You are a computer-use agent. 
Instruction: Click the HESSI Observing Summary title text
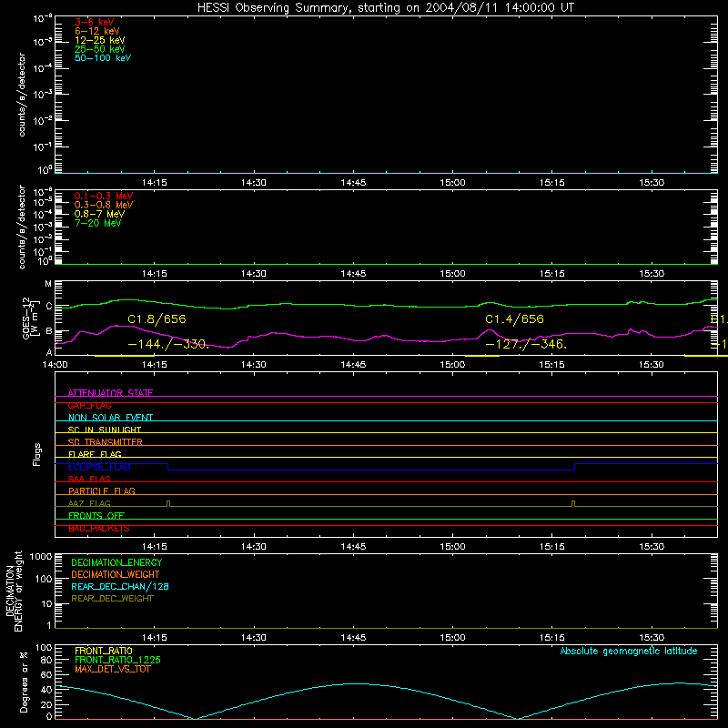coord(385,8)
